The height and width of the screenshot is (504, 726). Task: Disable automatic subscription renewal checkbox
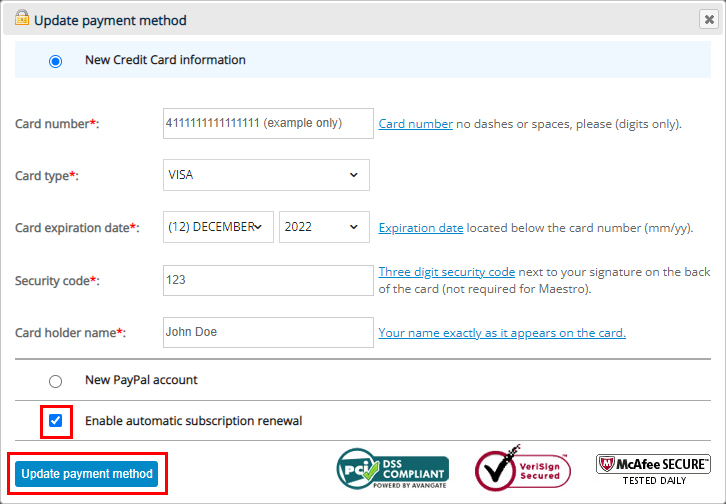point(56,421)
